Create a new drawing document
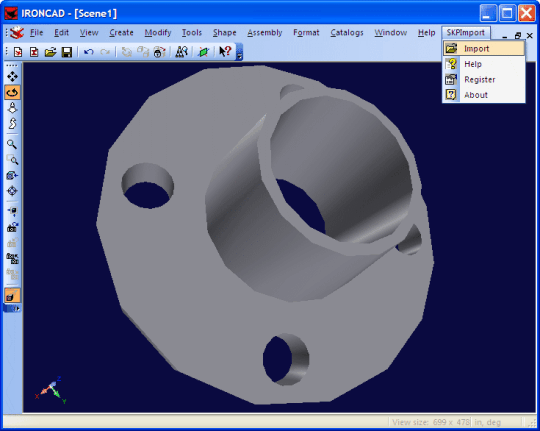Image resolution: width=540 pixels, height=431 pixels. [34, 52]
